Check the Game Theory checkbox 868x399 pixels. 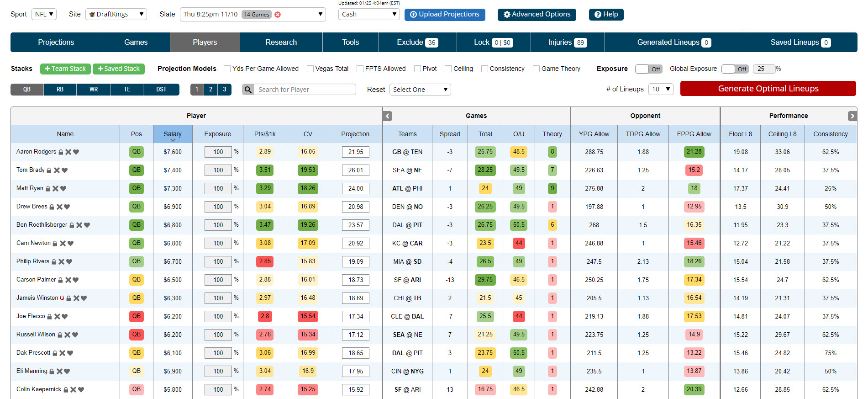click(536, 69)
